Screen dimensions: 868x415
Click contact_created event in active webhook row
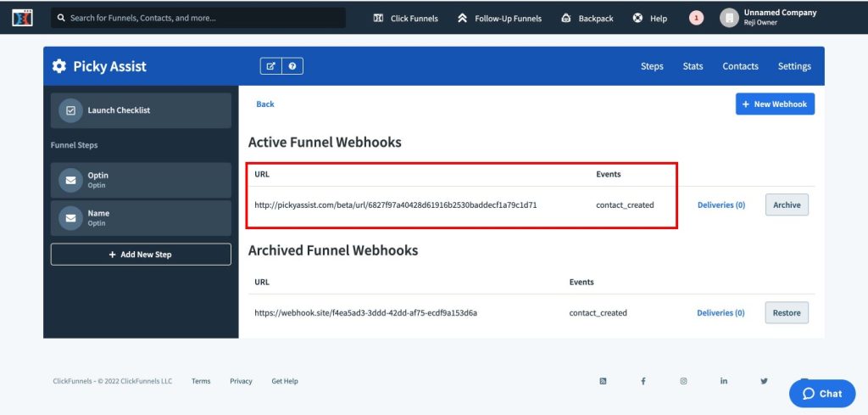click(x=625, y=205)
